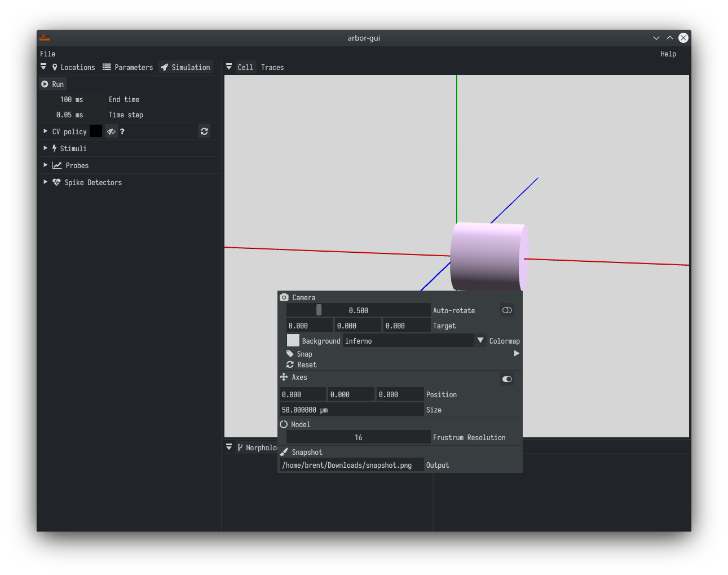Click the Run button
The width and height of the screenshot is (728, 575).
tap(52, 84)
